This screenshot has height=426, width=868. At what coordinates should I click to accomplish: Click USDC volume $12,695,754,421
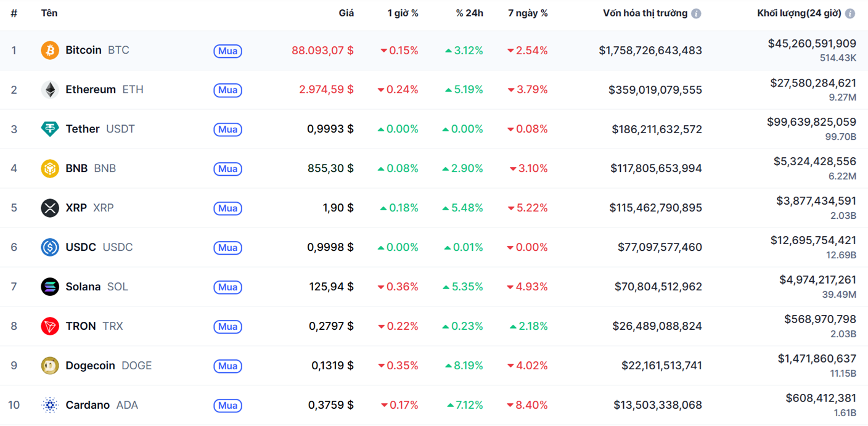813,240
